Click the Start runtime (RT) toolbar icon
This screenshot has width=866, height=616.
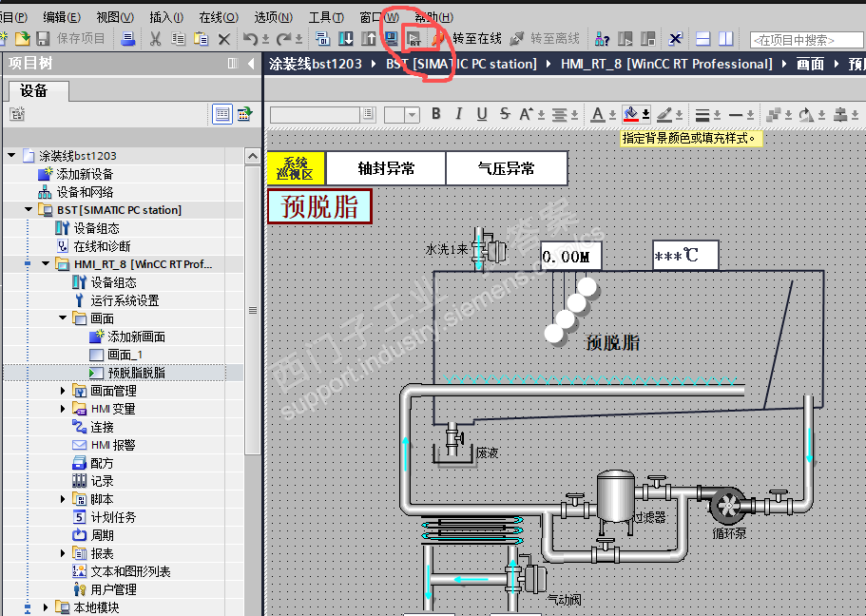click(414, 38)
